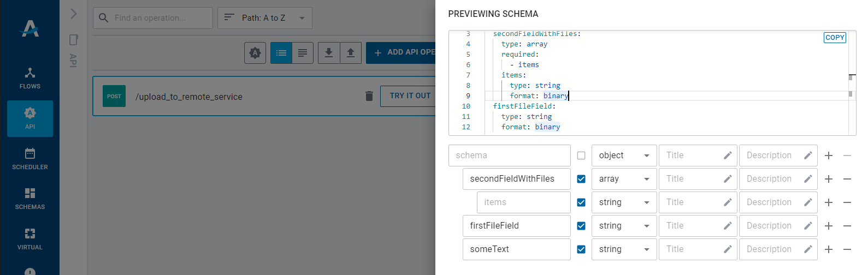Focus the Find an operation search field

pos(153,18)
